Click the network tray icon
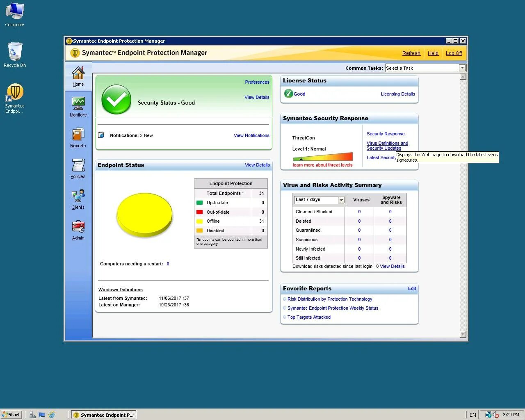 coord(488,415)
